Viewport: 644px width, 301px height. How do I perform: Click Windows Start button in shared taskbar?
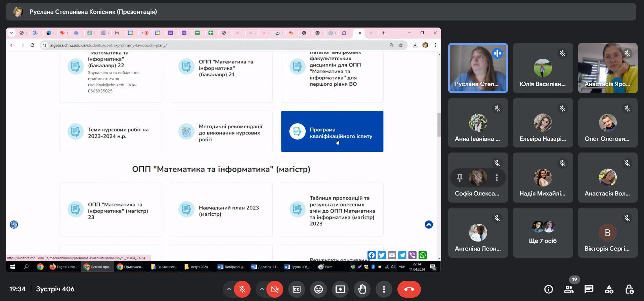pyautogui.click(x=12, y=267)
